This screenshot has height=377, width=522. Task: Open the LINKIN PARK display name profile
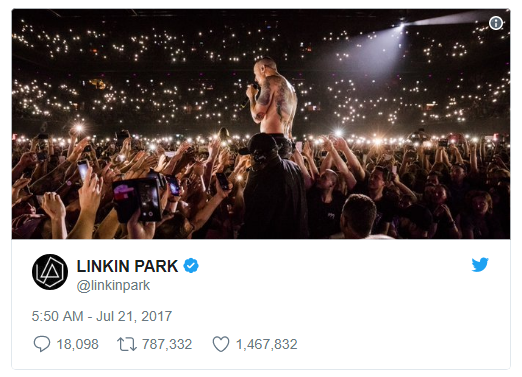[127, 266]
